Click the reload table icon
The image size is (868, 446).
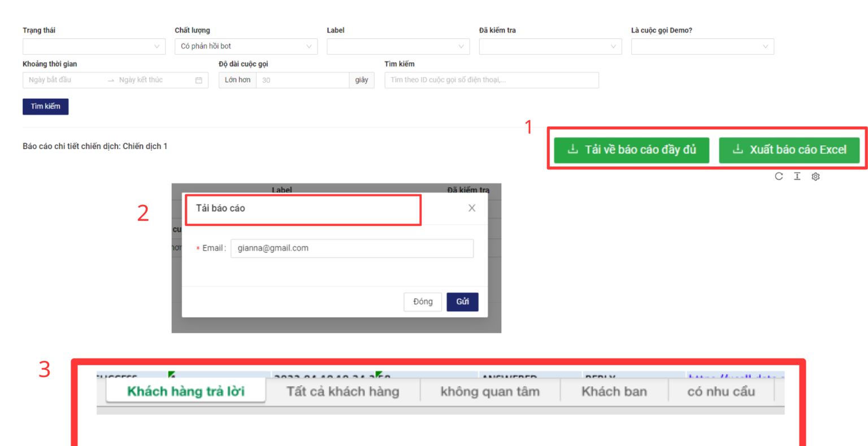[x=779, y=176]
